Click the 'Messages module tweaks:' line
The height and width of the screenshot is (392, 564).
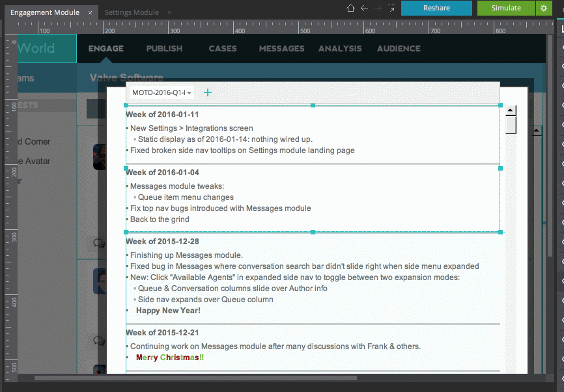click(177, 186)
